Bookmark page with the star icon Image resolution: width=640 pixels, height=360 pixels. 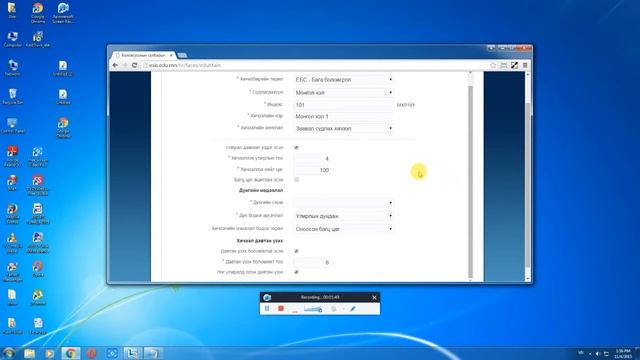493,65
